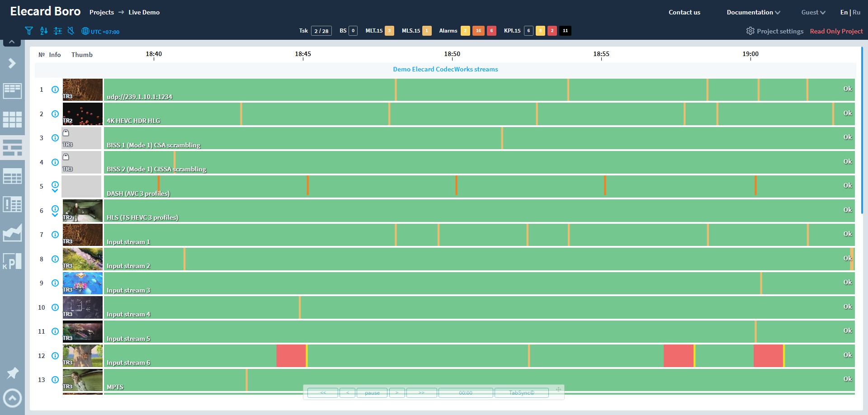The width and height of the screenshot is (868, 415).
Task: Open info for Input stream 6
Action: click(55, 356)
